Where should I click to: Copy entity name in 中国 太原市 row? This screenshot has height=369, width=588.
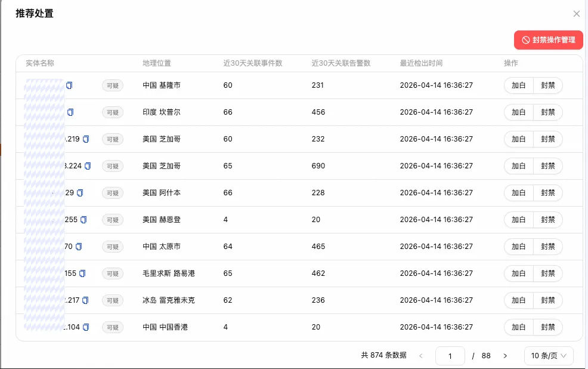click(x=79, y=247)
